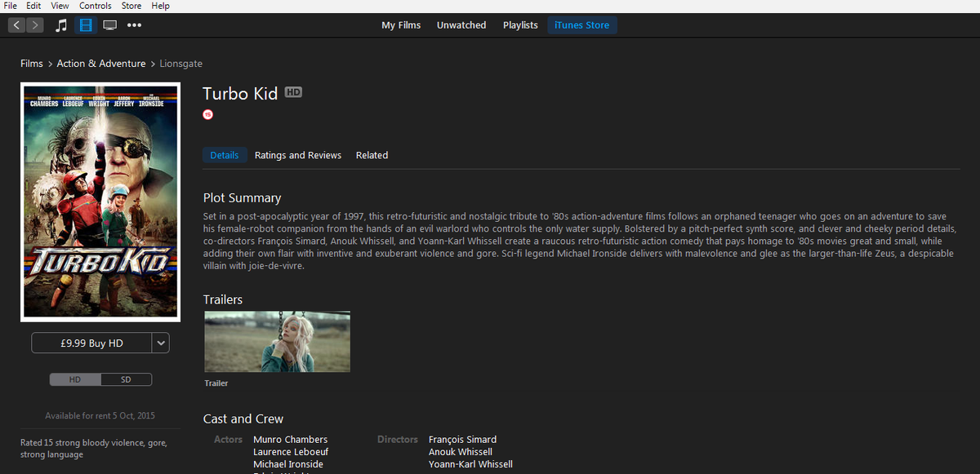Click the Available for rent 5 Oct, 2015 text
The width and height of the screenshot is (980, 474).
point(100,416)
